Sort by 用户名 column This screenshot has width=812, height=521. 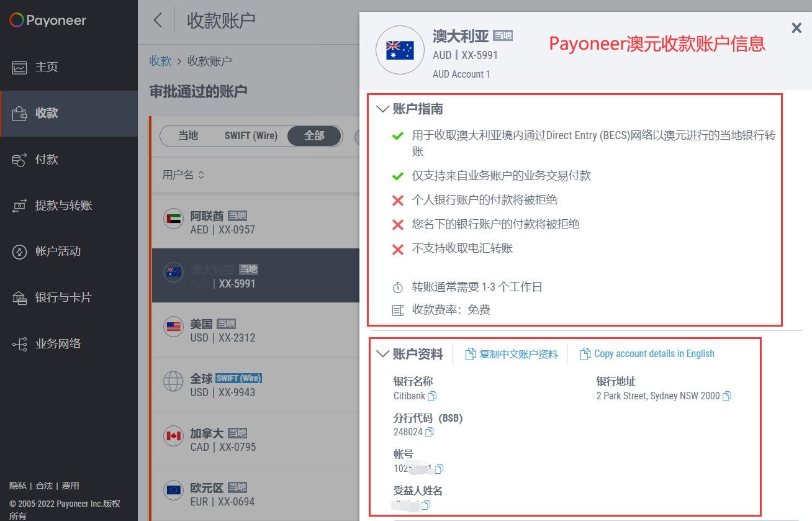183,175
